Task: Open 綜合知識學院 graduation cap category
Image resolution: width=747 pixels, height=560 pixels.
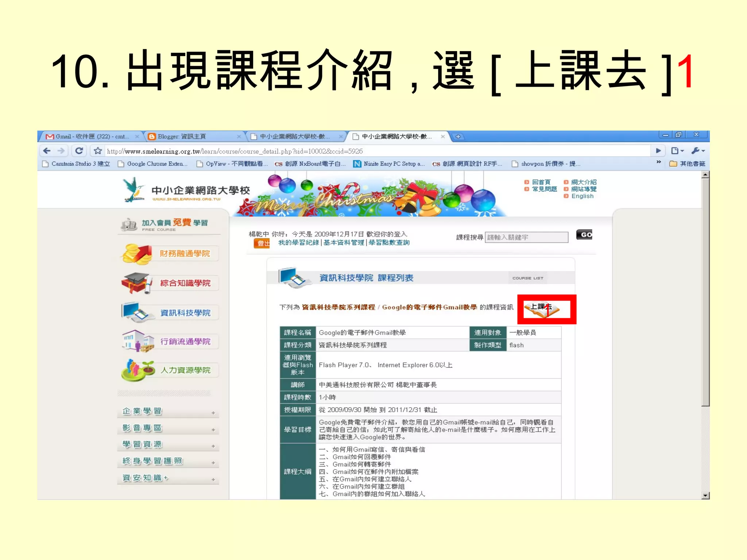Action: [170, 283]
